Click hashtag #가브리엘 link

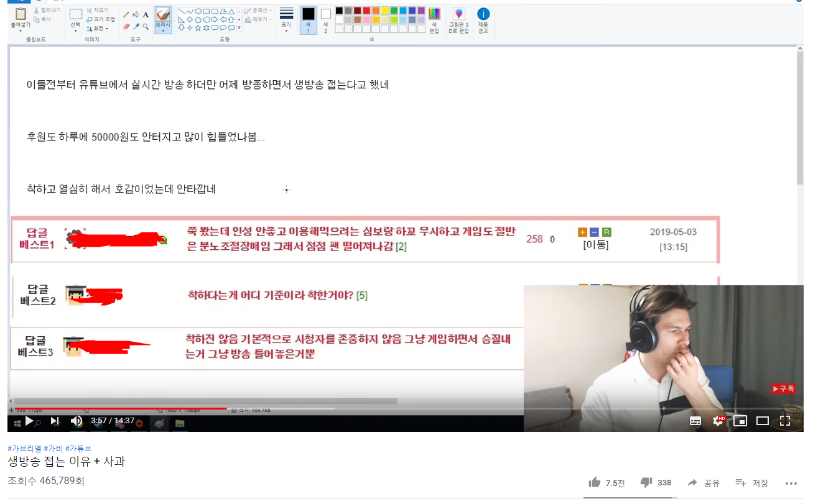[24, 448]
